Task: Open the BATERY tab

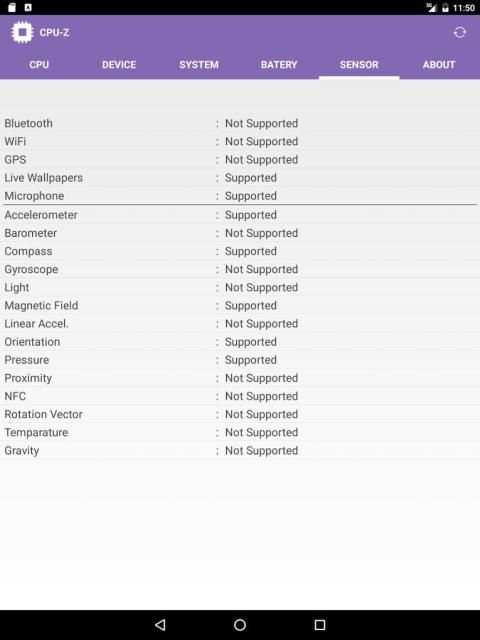Action: (279, 64)
